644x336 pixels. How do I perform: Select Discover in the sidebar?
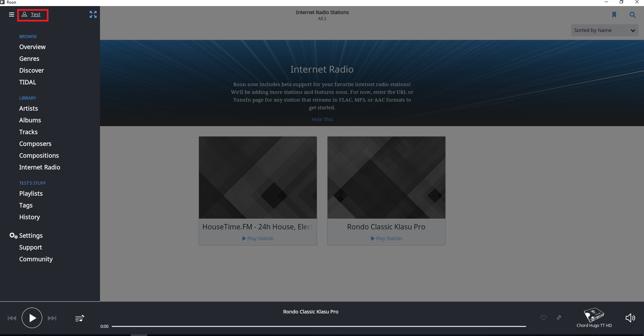tap(32, 70)
